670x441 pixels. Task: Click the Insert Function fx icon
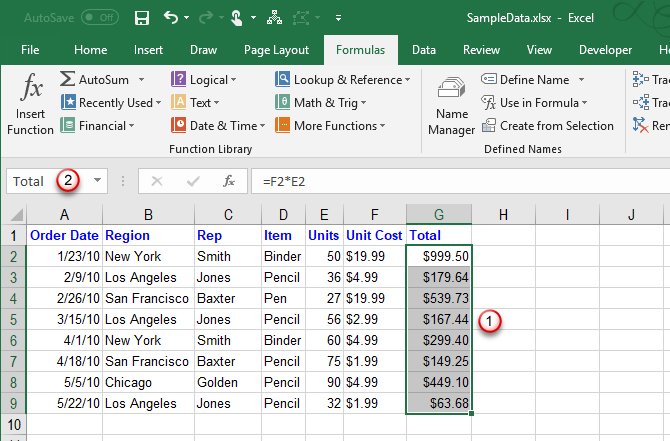[x=31, y=89]
